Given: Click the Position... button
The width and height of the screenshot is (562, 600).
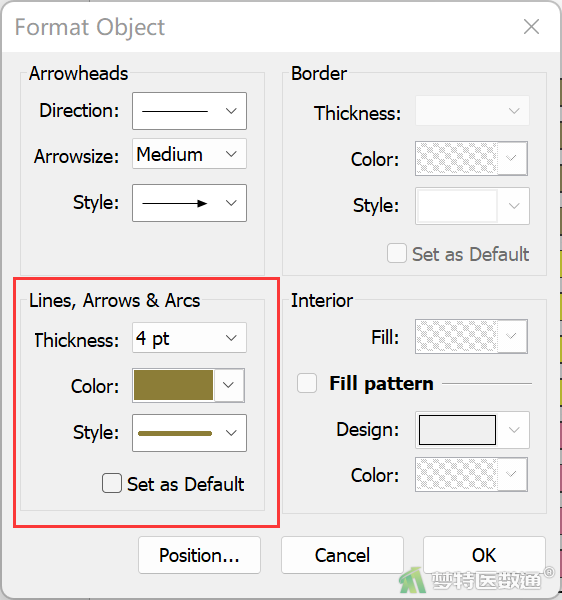Looking at the screenshot, I should click(x=199, y=555).
